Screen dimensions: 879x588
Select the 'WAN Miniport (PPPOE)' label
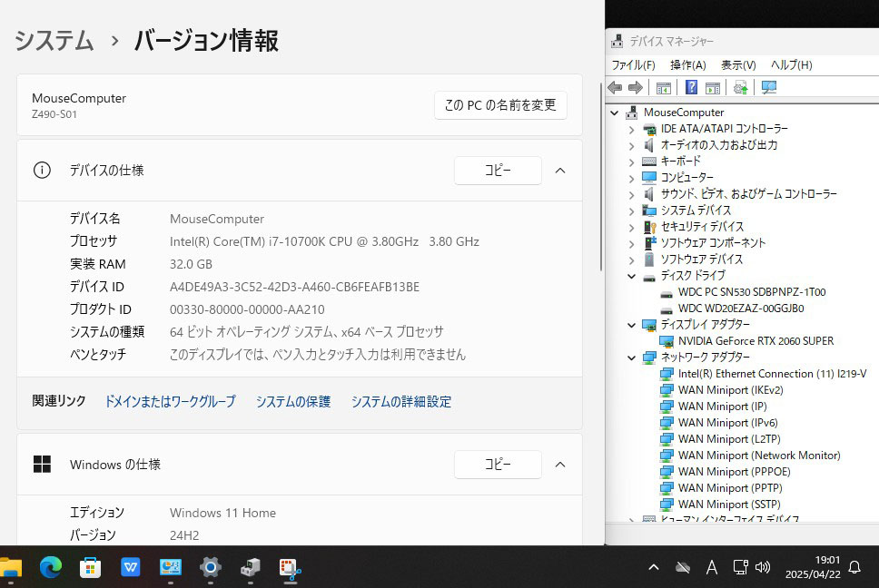click(735, 472)
